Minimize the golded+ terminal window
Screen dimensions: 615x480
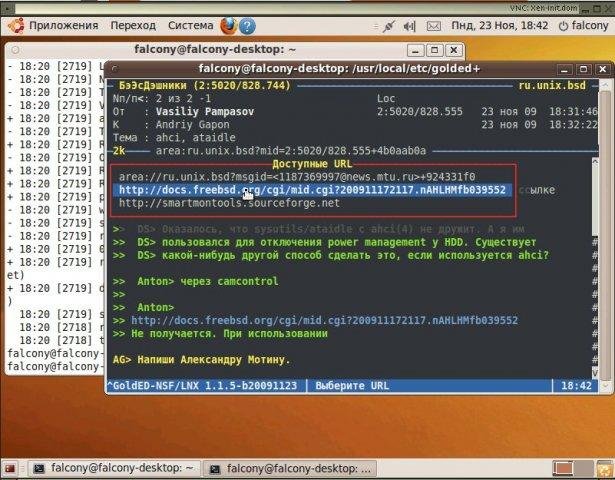[564, 70]
